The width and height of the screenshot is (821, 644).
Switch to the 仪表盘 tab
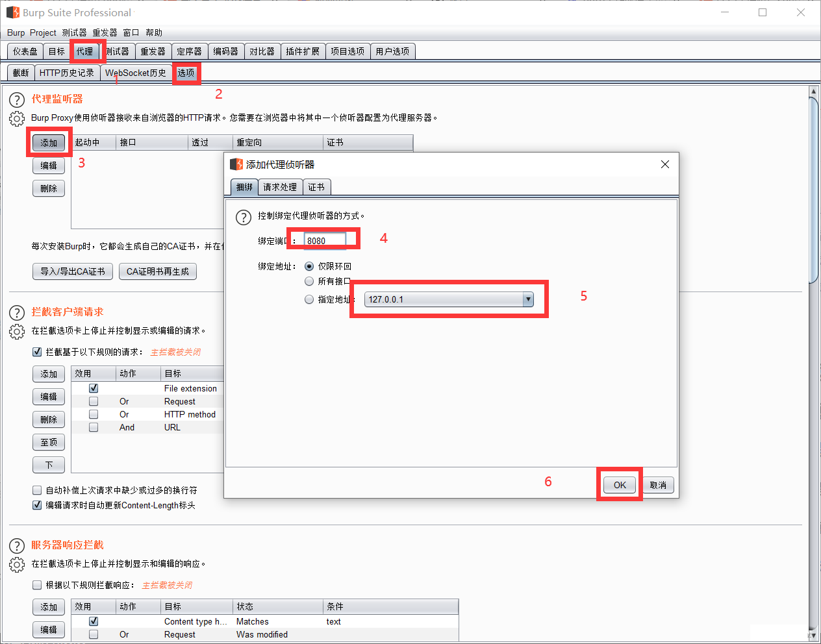tap(25, 51)
